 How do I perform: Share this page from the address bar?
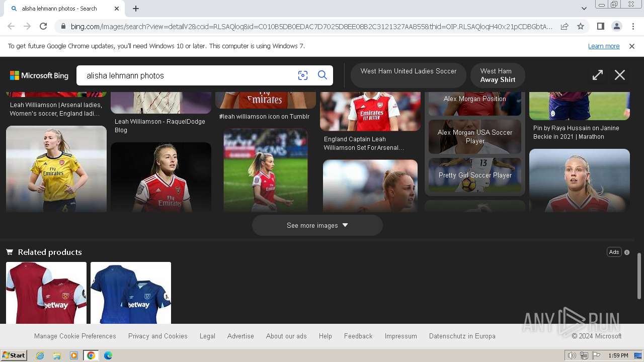pyautogui.click(x=565, y=27)
